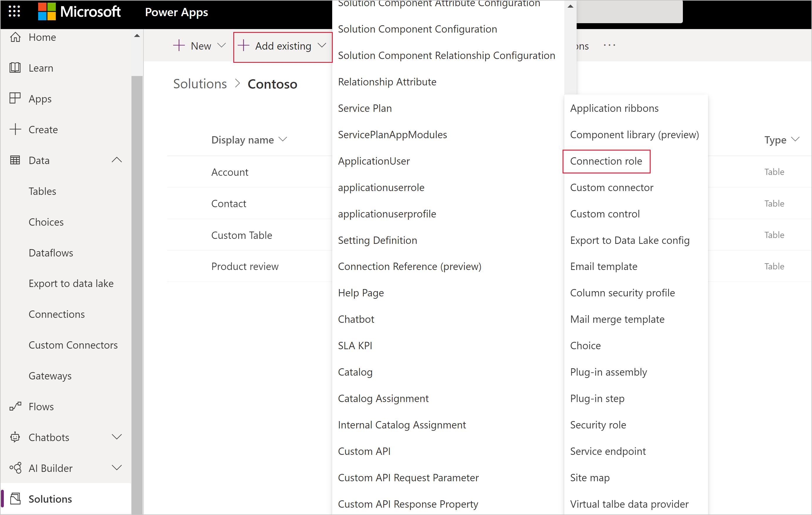Expand the Add existing dropdown menu
The height and width of the screenshot is (515, 812).
[x=283, y=45]
